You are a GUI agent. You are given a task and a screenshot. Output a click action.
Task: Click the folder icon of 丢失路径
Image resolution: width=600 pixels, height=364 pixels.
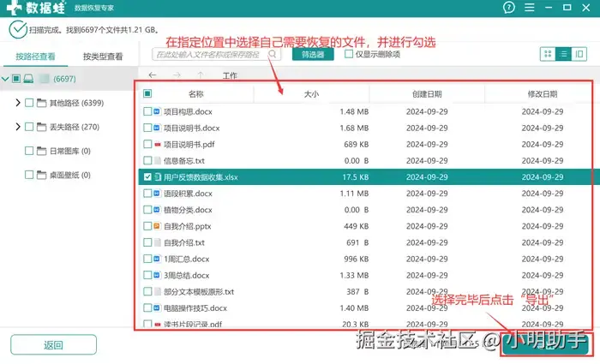41,127
